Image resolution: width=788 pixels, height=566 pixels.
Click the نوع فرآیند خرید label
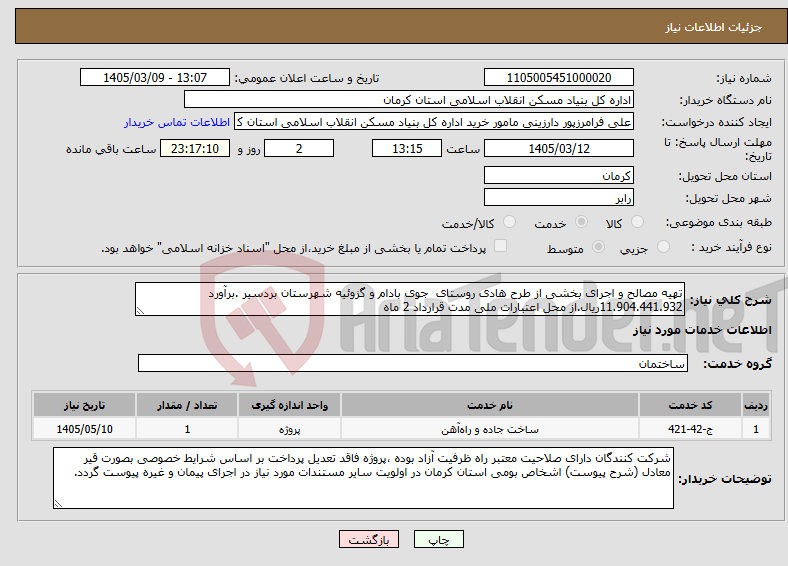(731, 247)
